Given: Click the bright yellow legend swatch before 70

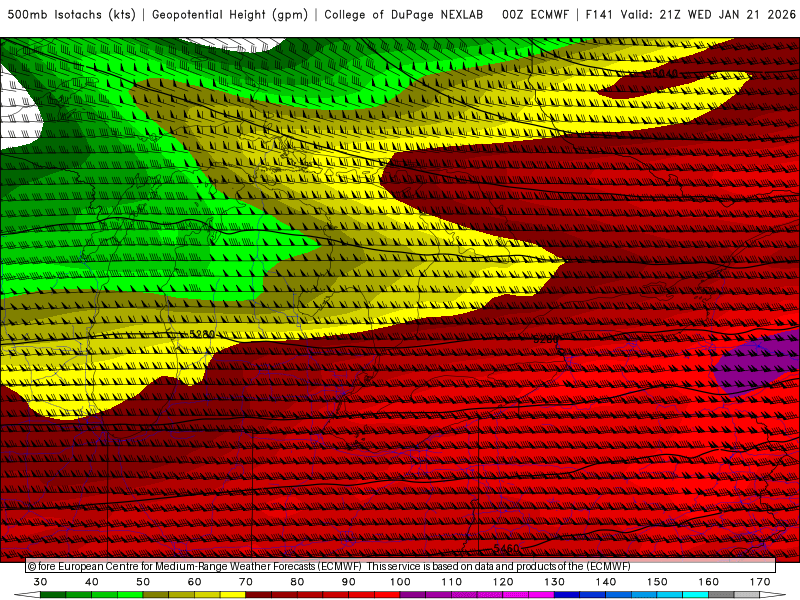Looking at the screenshot, I should [x=233, y=595].
